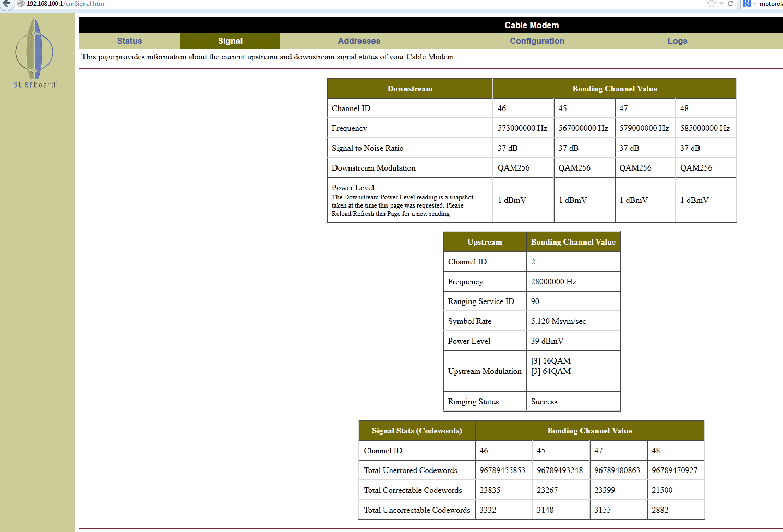Click the globe site identity icon
The width and height of the screenshot is (783, 532).
21,4
